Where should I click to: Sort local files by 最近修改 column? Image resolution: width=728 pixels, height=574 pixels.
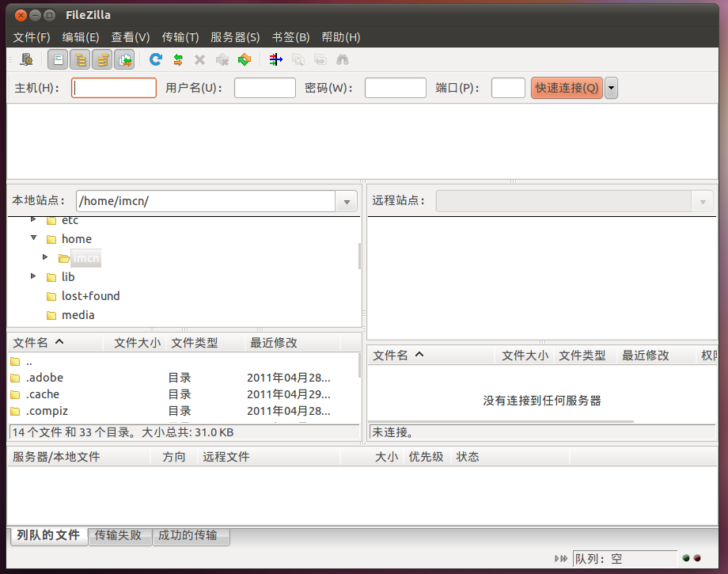tap(293, 343)
